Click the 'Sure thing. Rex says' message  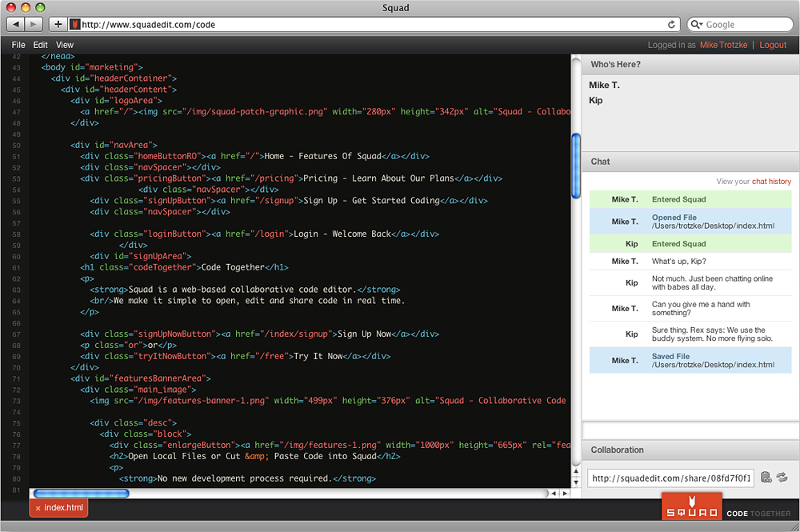click(690, 334)
